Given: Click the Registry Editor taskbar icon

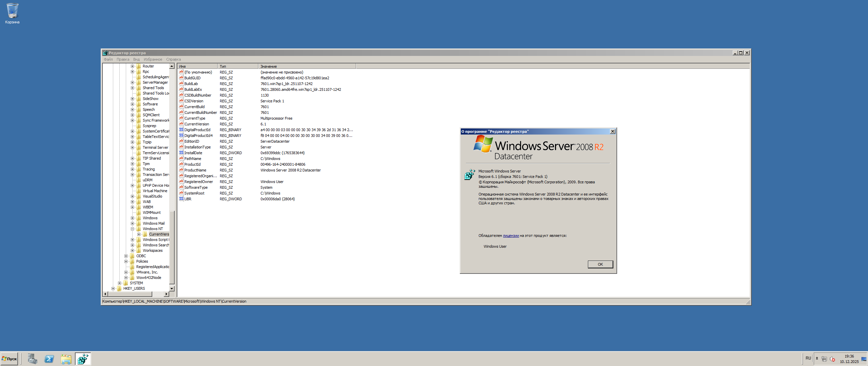Looking at the screenshot, I should (83, 359).
